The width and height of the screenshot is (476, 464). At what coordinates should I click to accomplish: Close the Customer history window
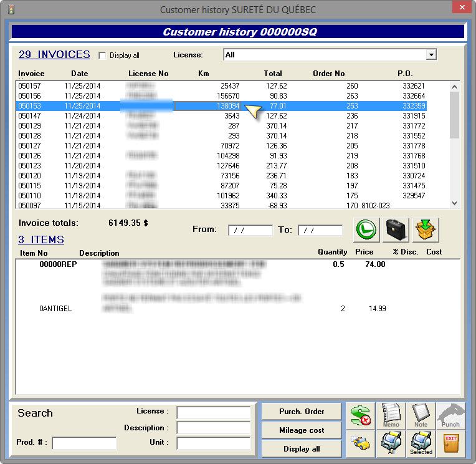(462, 7)
